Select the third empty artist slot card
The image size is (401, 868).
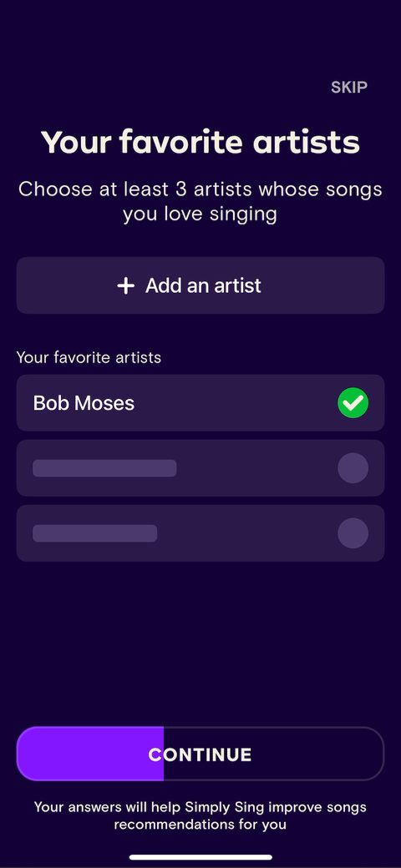[x=200, y=533]
